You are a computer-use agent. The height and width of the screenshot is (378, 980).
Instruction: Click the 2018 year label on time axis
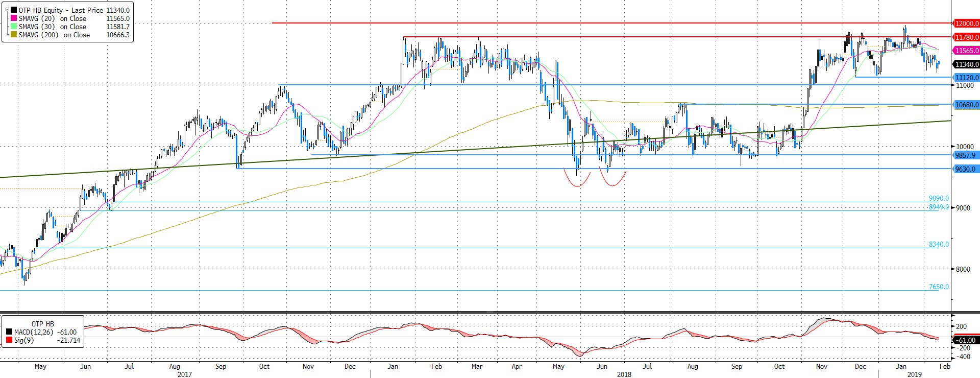pyautogui.click(x=624, y=374)
